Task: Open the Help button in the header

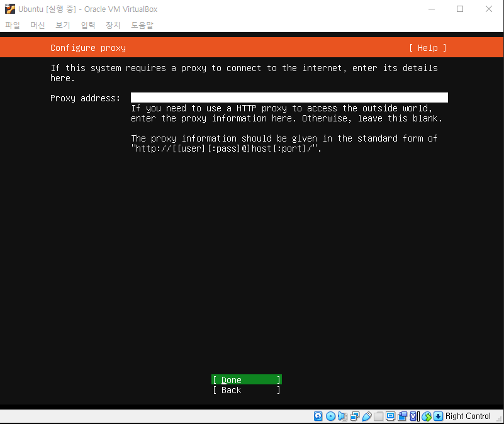Action: pyautogui.click(x=428, y=48)
